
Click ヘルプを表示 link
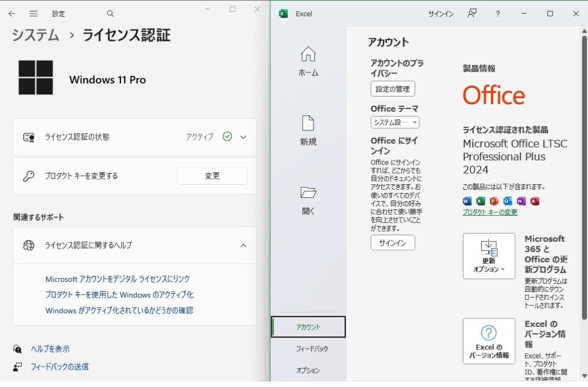(50, 349)
